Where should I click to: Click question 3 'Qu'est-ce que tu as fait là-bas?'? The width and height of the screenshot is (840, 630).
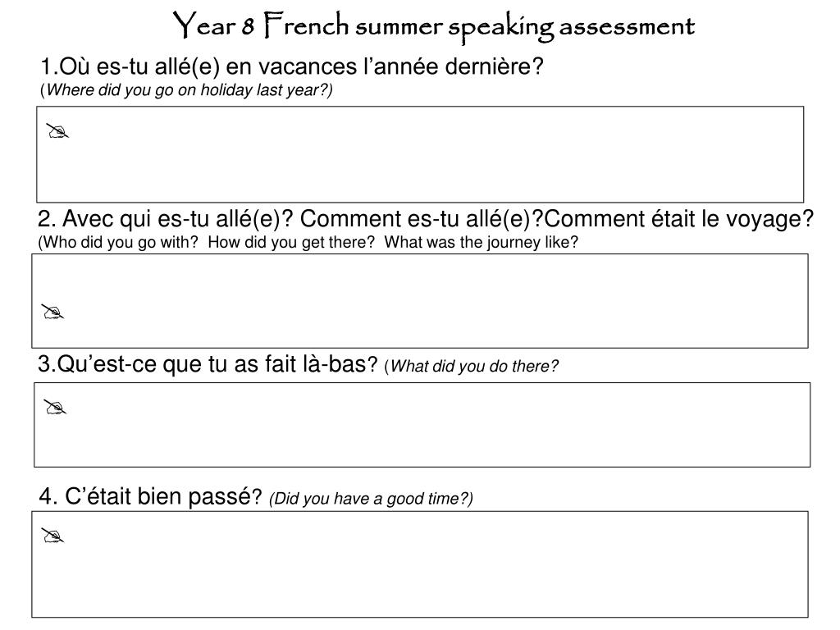coord(208,364)
